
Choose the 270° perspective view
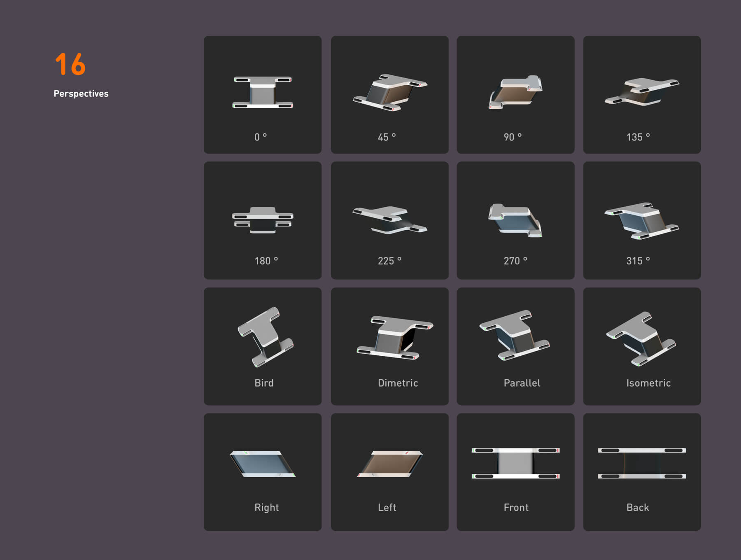(x=515, y=220)
